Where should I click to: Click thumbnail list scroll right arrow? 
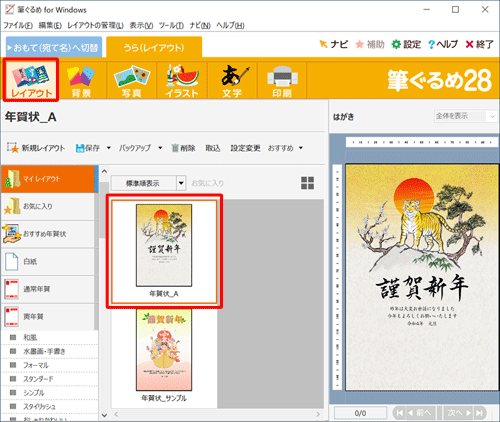pyautogui.click(x=318, y=414)
